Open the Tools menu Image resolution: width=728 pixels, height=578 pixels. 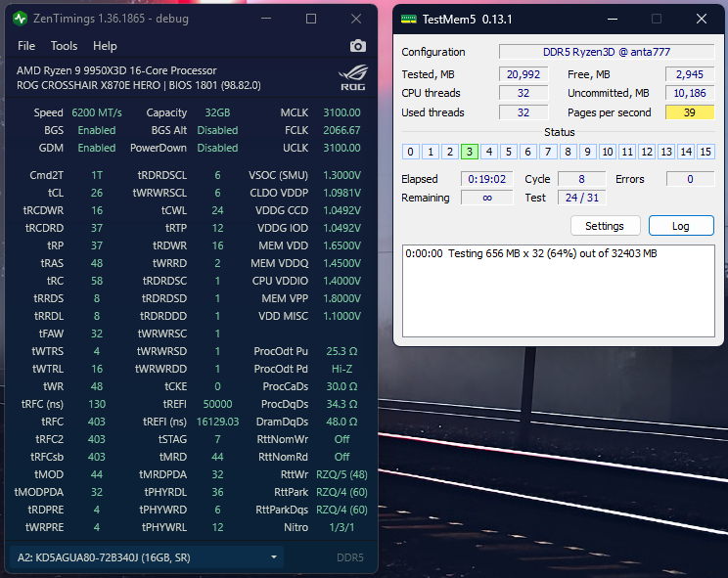(64, 46)
